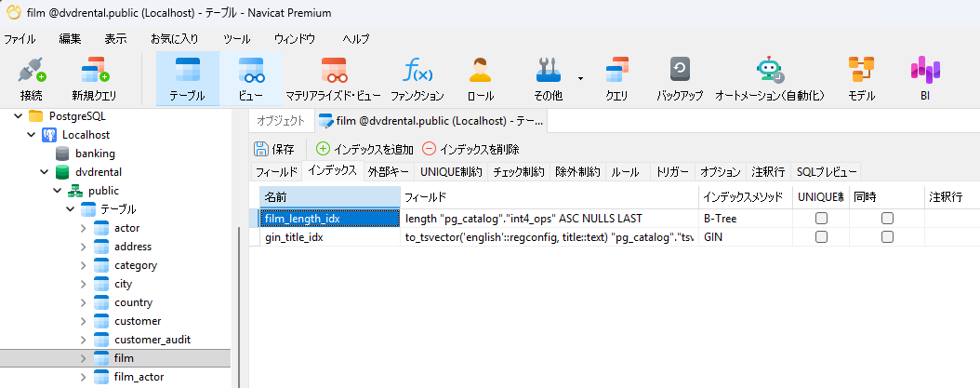This screenshot has width=980, height=388.
Task: Open a 新規クエリ (New Query)
Action: (x=95, y=70)
